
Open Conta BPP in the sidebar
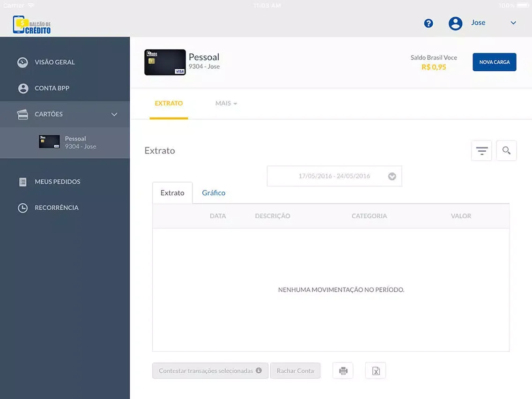pos(65,88)
